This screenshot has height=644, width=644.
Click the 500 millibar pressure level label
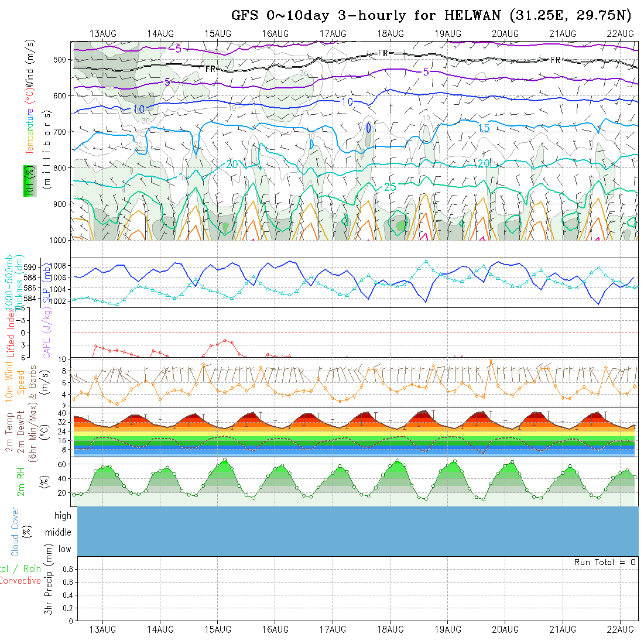(60, 60)
